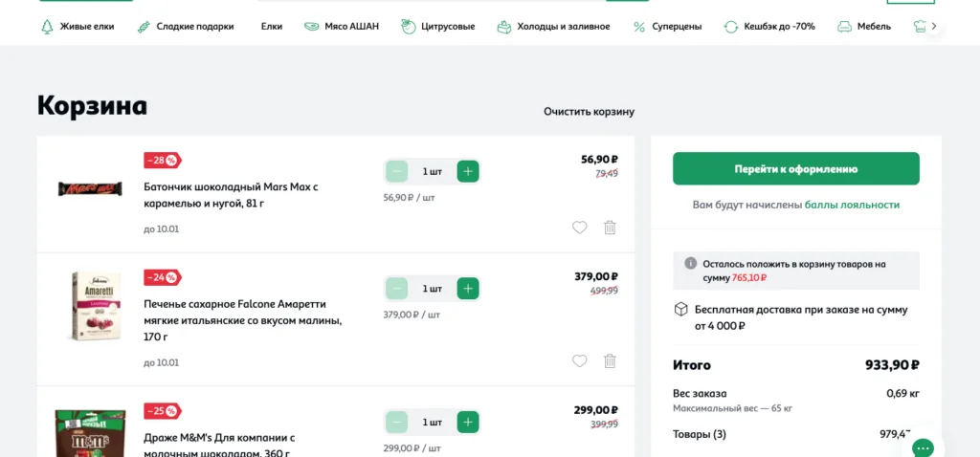
Task: Click the struck-through price 499,99
Action: (x=605, y=291)
